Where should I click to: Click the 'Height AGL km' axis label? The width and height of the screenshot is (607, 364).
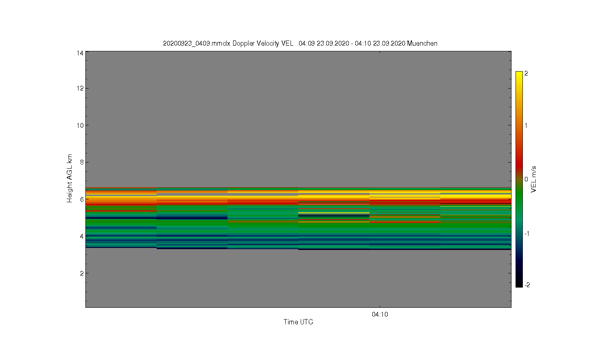(x=70, y=178)
